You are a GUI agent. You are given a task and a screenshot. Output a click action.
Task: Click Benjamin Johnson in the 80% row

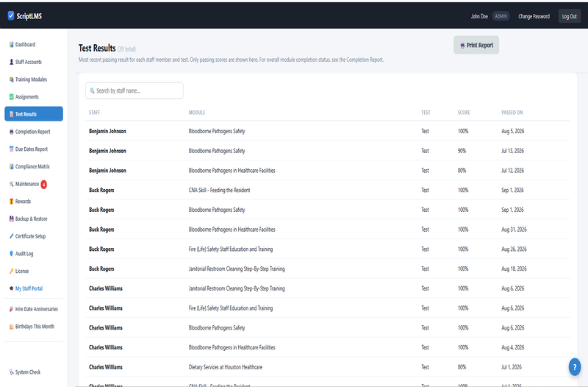tap(107, 171)
